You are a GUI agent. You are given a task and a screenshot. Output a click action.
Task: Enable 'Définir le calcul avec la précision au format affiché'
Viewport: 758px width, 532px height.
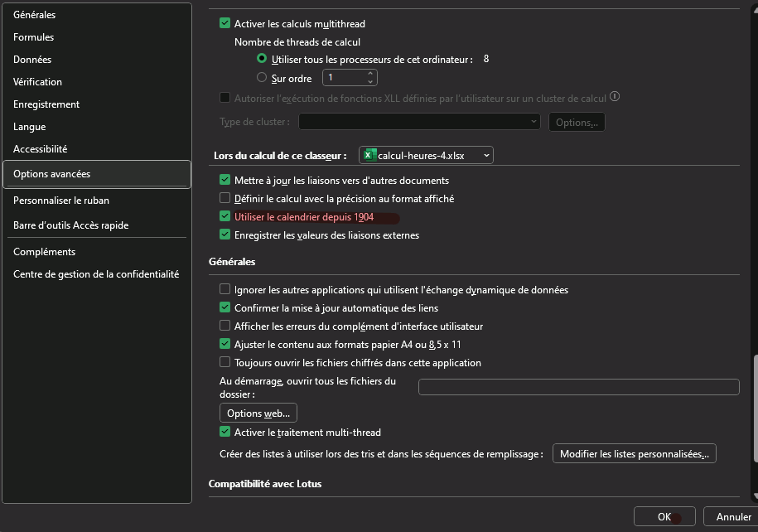click(225, 199)
